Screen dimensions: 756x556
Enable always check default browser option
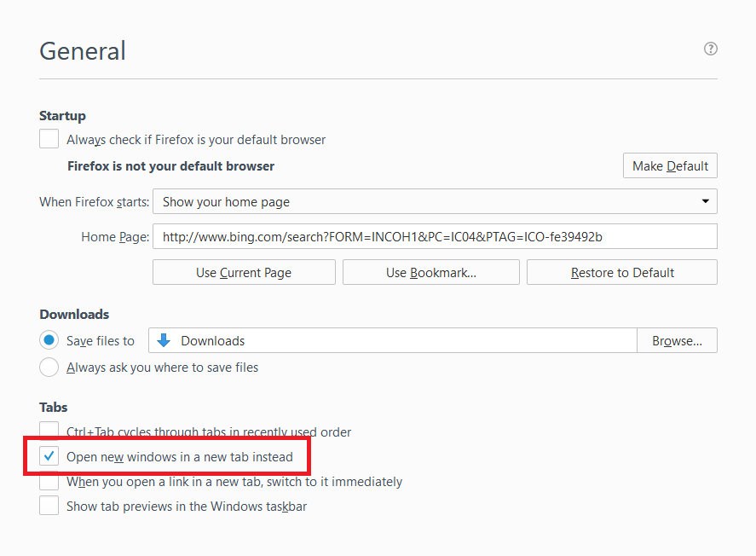[49, 139]
